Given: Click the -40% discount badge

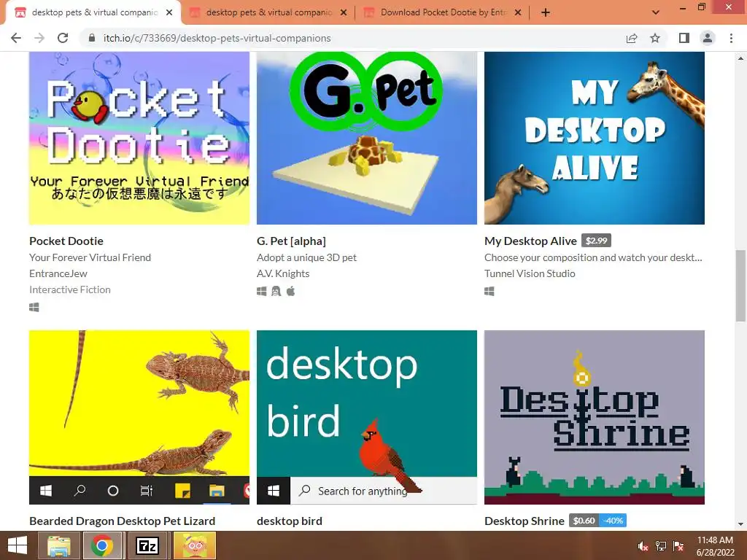Looking at the screenshot, I should [x=613, y=521].
